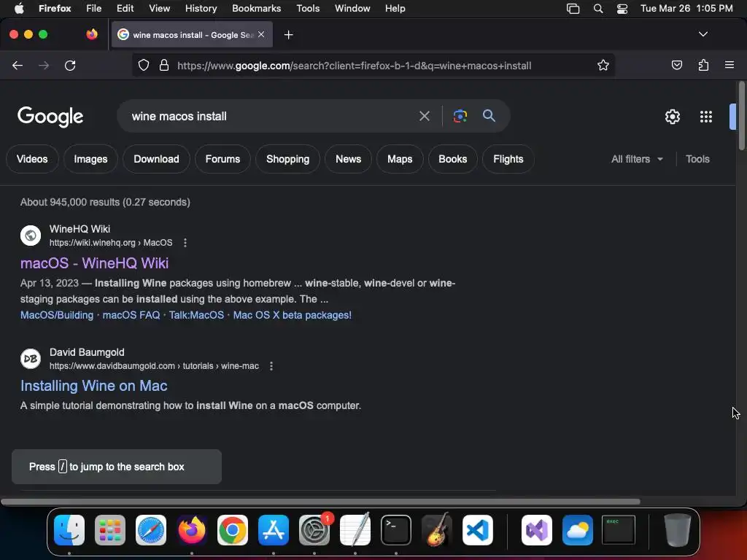This screenshot has height=560, width=747.
Task: View site security padlock info
Action: coord(164,65)
